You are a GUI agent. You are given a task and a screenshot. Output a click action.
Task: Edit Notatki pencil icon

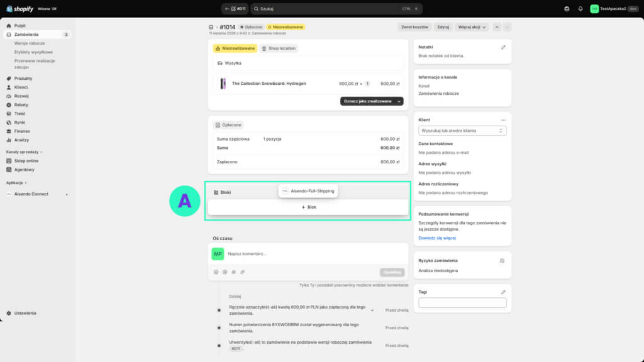pyautogui.click(x=503, y=47)
